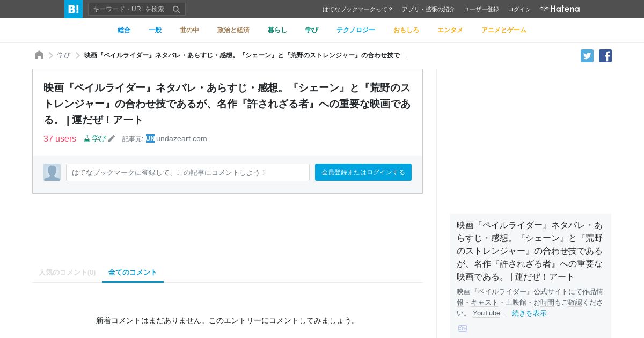Click the sidebar description starting 映画『ペイルライダー』公式サイト
Screen dimensions: 644x338
tap(529, 302)
